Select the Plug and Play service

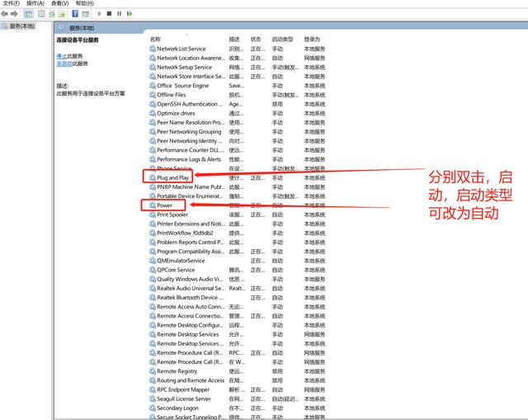(173, 177)
